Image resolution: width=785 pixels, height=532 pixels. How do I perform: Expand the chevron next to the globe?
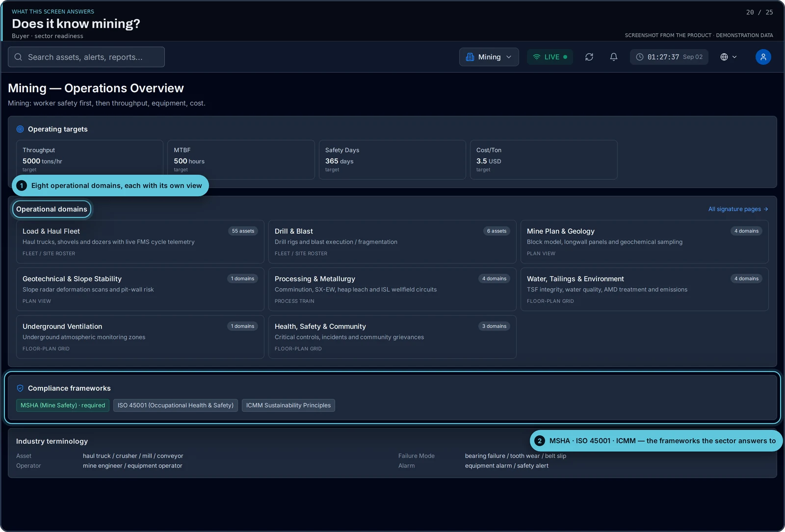tap(734, 57)
